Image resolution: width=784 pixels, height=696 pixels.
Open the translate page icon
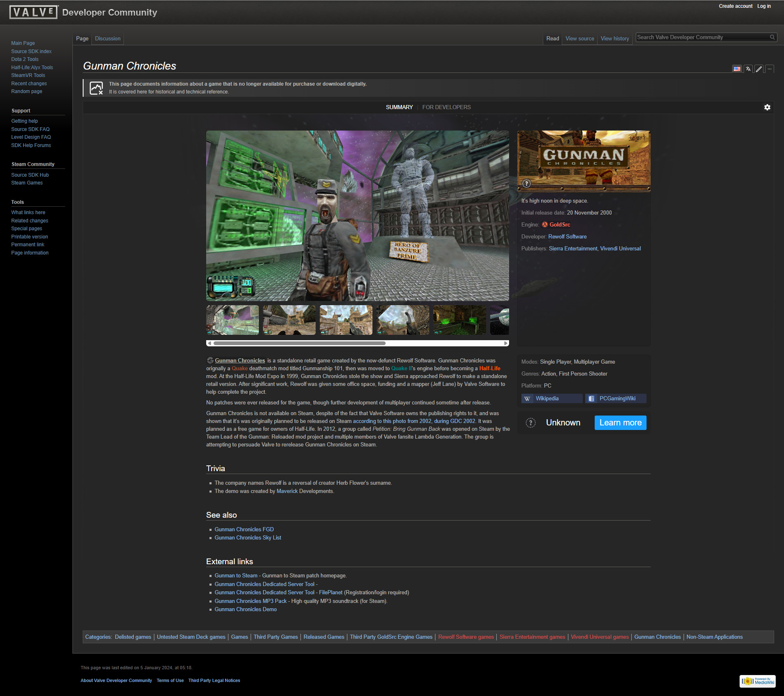tap(748, 69)
